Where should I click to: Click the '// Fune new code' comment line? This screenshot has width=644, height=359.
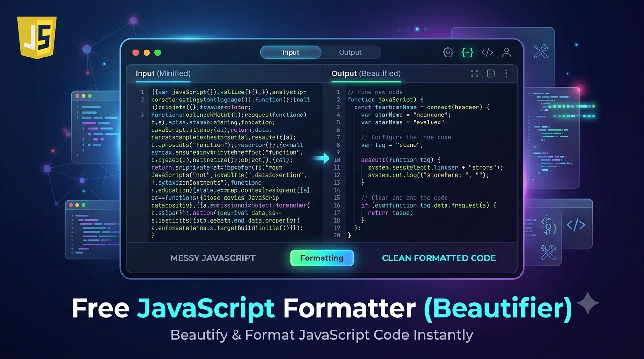click(x=375, y=92)
